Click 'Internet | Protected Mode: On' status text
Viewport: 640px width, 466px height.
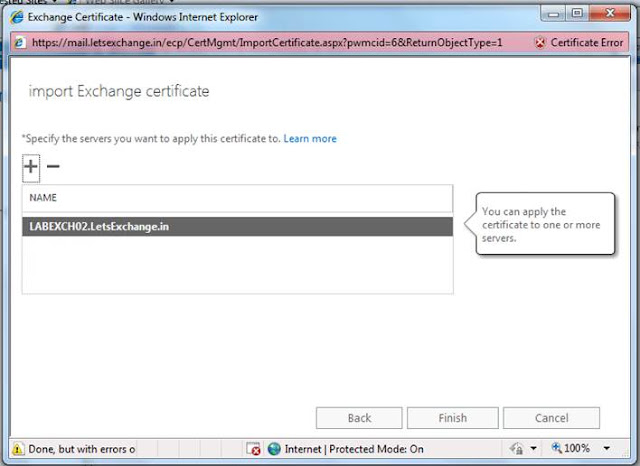pos(354,449)
